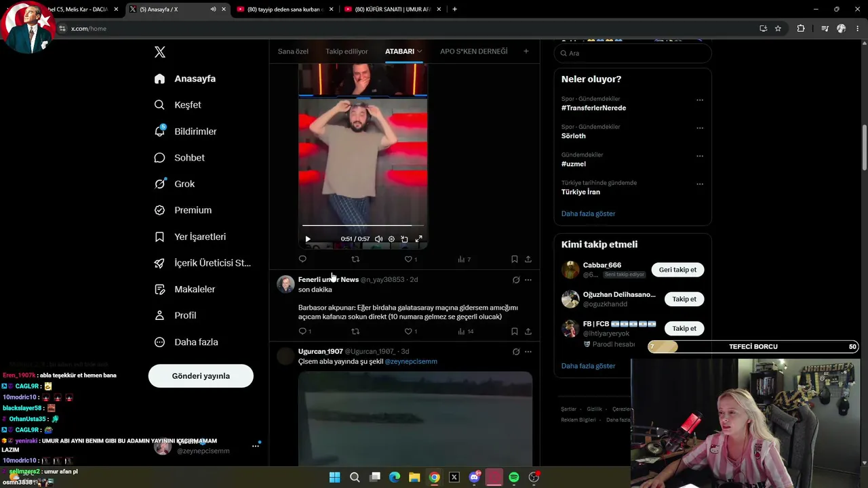
Task: Open video settings gear in the player
Action: point(391,239)
